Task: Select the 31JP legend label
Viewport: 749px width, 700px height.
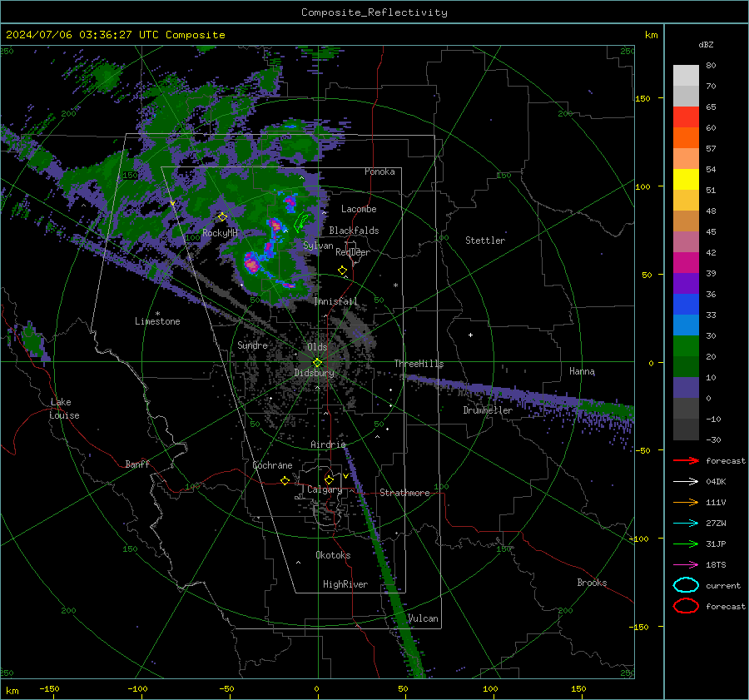Action: [x=716, y=544]
